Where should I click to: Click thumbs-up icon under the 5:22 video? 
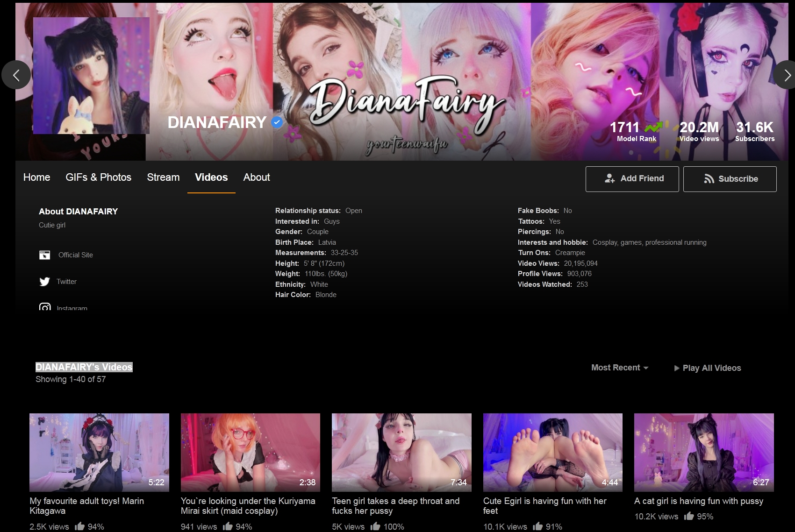80,526
